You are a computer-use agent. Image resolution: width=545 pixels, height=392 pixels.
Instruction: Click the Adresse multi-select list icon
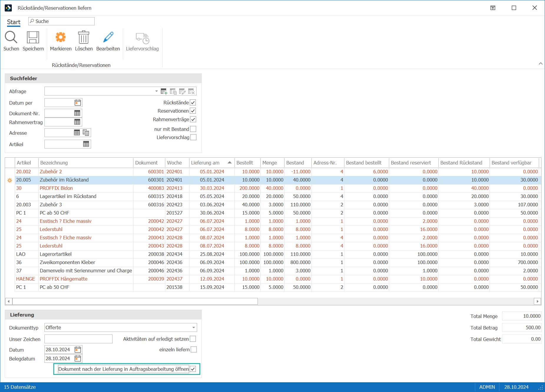[x=86, y=133]
